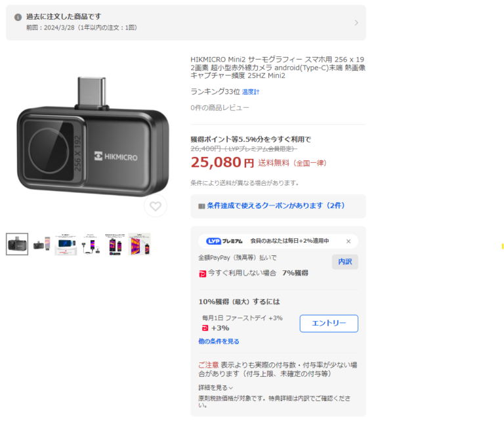This screenshot has width=504, height=422.
Task: Open the coupon link 条件達成で使えるクーポン
Action: [x=276, y=205]
